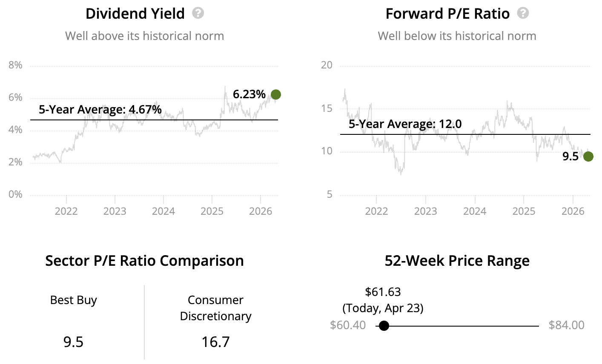The height and width of the screenshot is (364, 602).
Task: Click the green 6.23% dividend yield marker
Action: pos(276,94)
